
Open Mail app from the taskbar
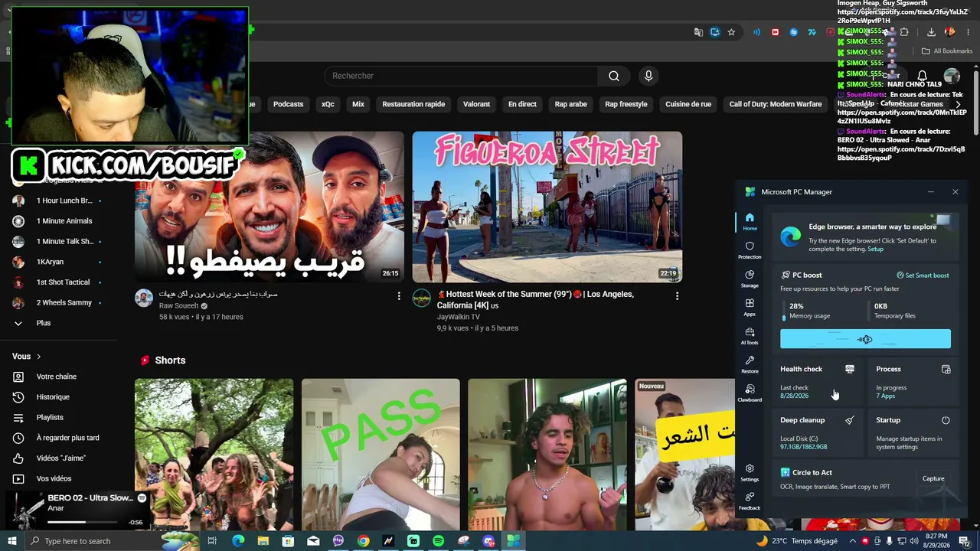pyautogui.click(x=313, y=541)
